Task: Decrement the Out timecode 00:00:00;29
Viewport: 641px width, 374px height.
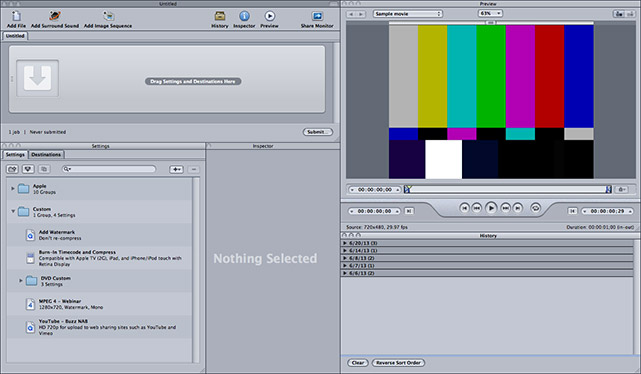Action: click(585, 211)
